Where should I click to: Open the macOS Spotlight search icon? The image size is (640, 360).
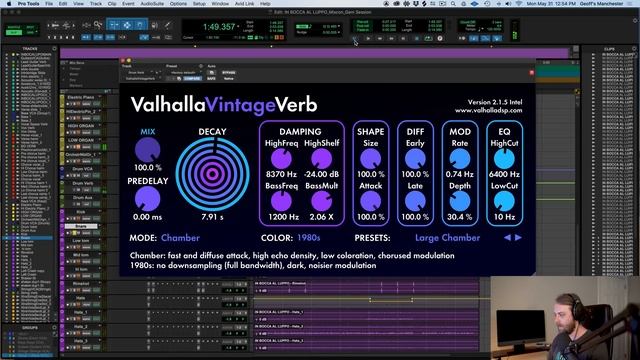click(453, 4)
